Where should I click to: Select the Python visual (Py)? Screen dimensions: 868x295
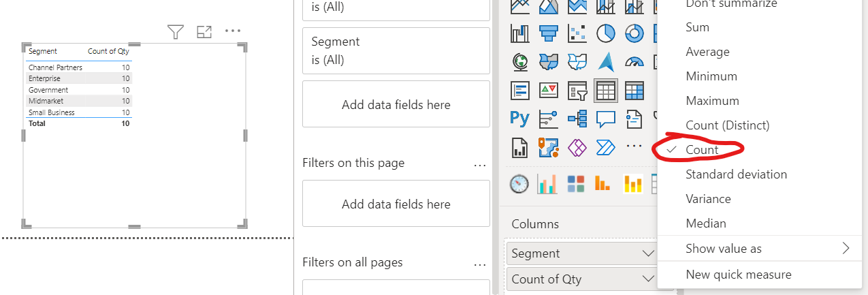(520, 119)
